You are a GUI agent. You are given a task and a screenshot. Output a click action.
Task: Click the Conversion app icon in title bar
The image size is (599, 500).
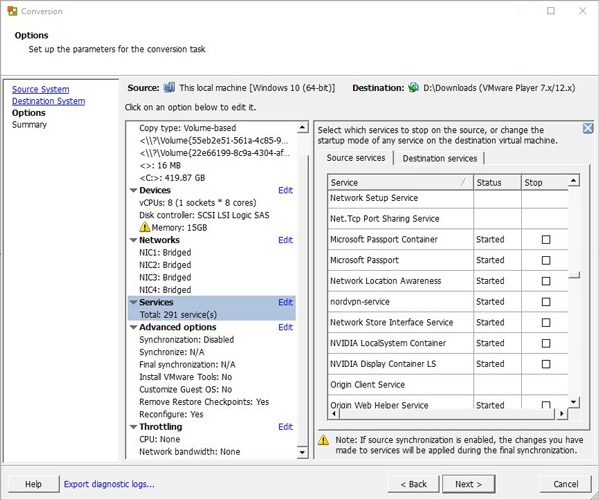12,11
